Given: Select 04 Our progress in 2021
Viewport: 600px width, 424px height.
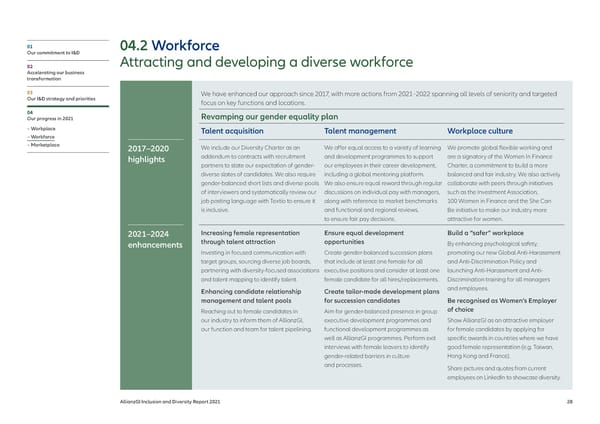Looking at the screenshot, I should 43,120.
